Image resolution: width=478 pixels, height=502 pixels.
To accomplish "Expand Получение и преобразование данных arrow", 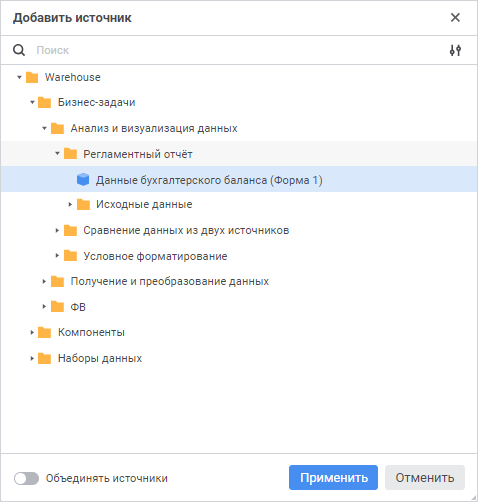I will [x=44, y=281].
